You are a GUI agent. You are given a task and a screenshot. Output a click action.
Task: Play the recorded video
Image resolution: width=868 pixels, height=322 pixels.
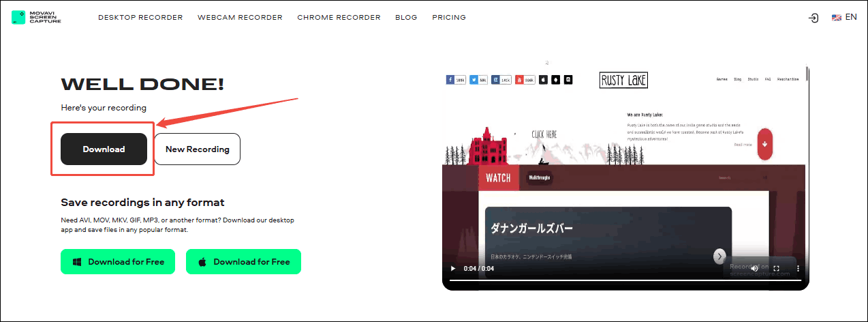click(x=452, y=269)
